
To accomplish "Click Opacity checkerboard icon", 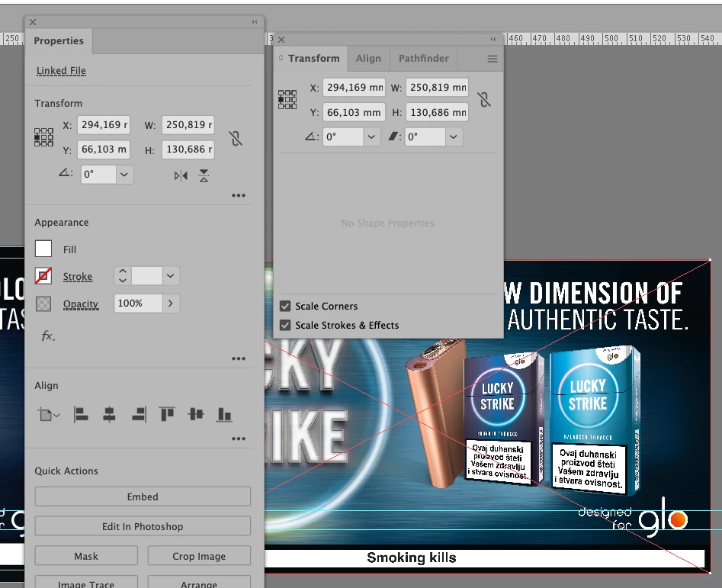I will [x=43, y=304].
